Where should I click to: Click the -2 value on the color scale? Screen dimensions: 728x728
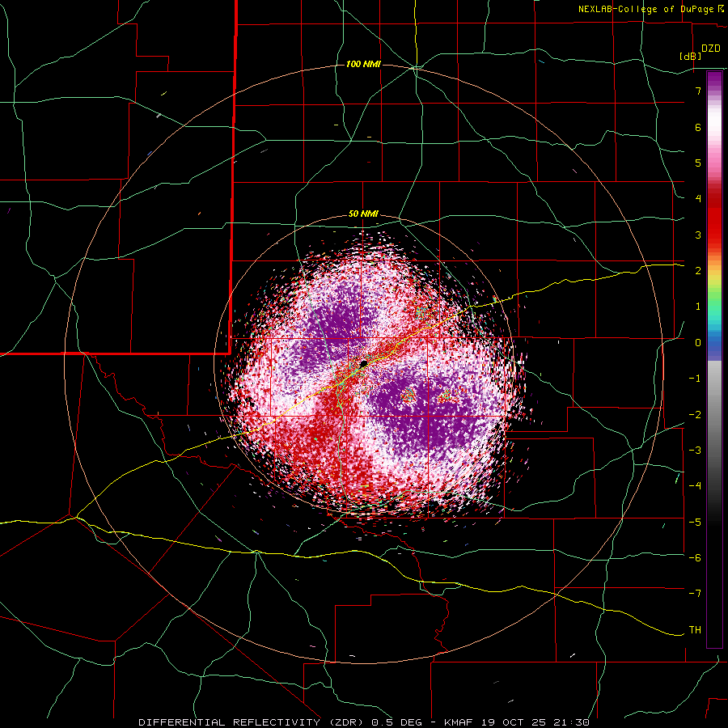click(695, 414)
